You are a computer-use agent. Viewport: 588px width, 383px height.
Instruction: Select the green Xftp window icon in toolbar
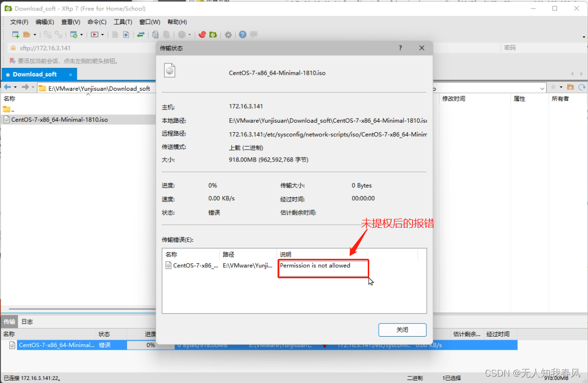coord(213,34)
